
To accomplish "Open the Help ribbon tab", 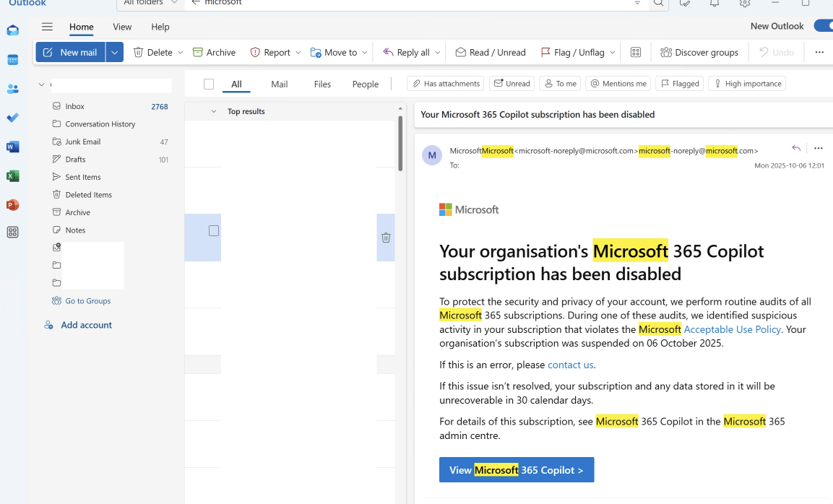I will 160,27.
